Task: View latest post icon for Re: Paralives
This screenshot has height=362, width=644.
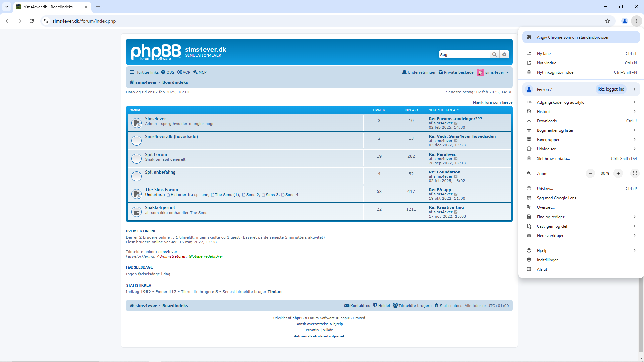Action: pos(456,159)
